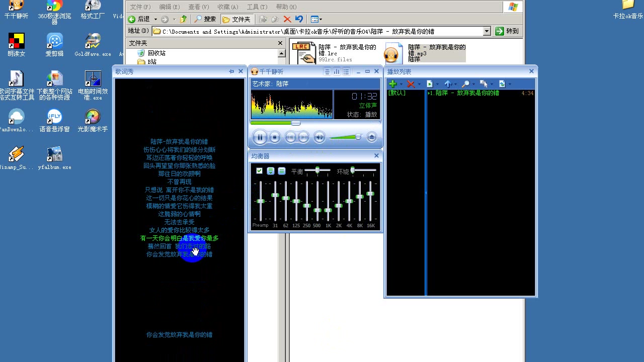Pin the 歌词秀 lyrics window
Image resolution: width=644 pixels, height=362 pixels.
tap(231, 71)
